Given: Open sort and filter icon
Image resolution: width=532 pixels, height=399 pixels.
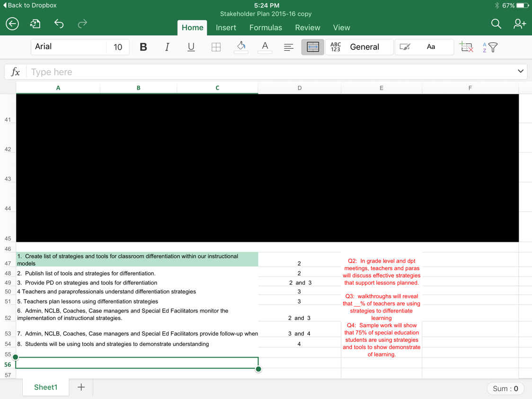Looking at the screenshot, I should (x=490, y=47).
